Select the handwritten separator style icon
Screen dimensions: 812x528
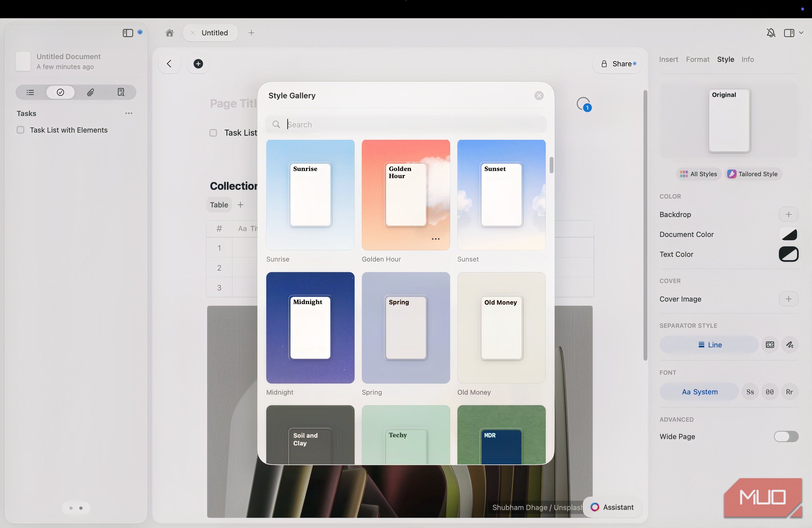tap(789, 345)
